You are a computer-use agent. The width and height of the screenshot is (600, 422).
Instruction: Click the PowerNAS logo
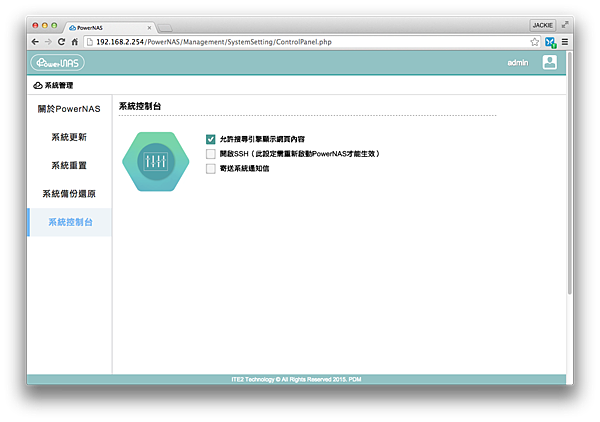[x=58, y=63]
